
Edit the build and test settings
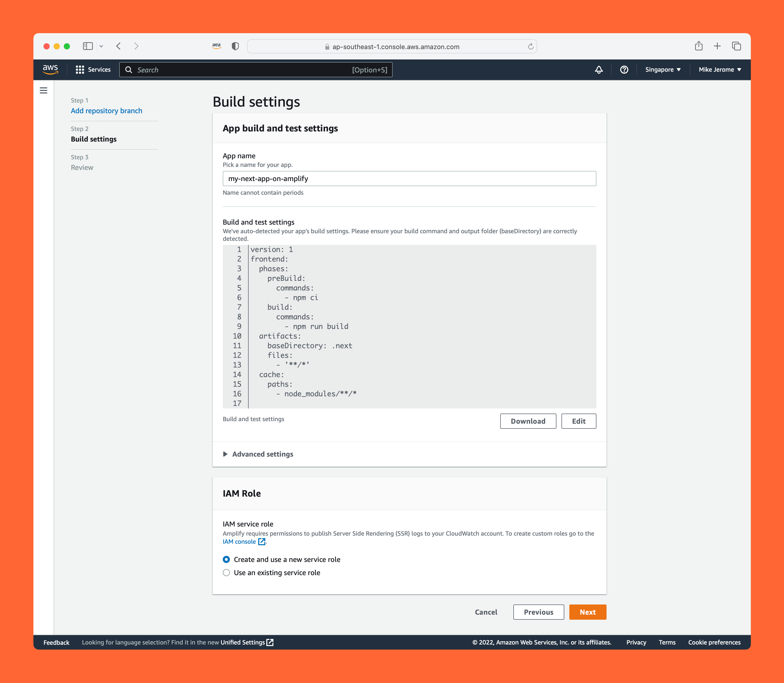pyautogui.click(x=578, y=421)
